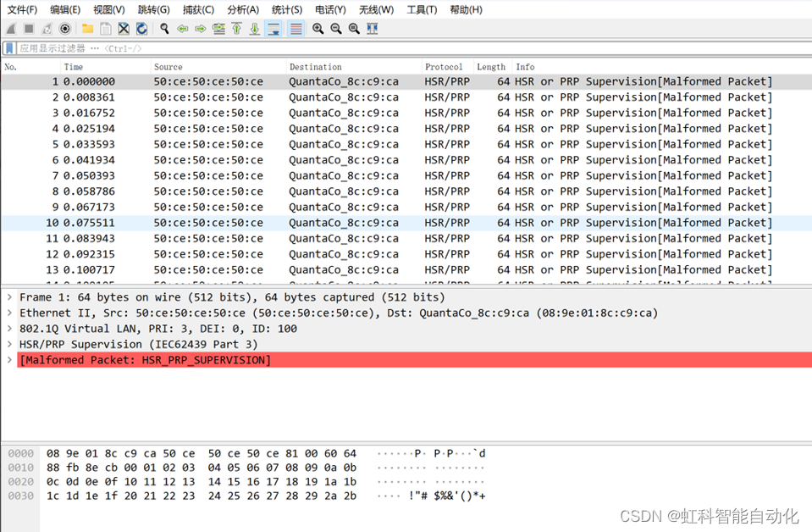Viewport: 812px width, 532px height.
Task: Select packet 10 at time 0.075511
Action: click(x=406, y=223)
